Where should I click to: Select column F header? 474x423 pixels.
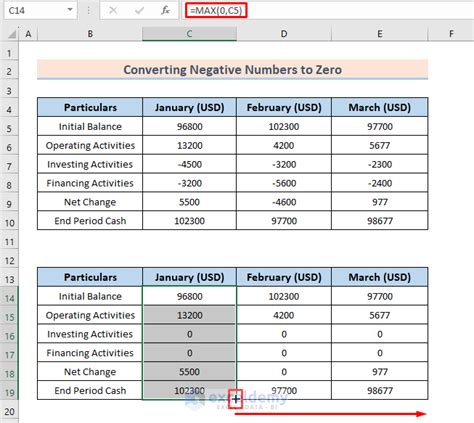[x=451, y=34]
